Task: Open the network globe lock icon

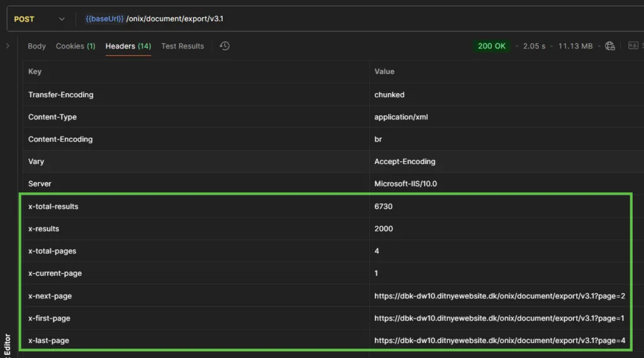Action: (610, 46)
